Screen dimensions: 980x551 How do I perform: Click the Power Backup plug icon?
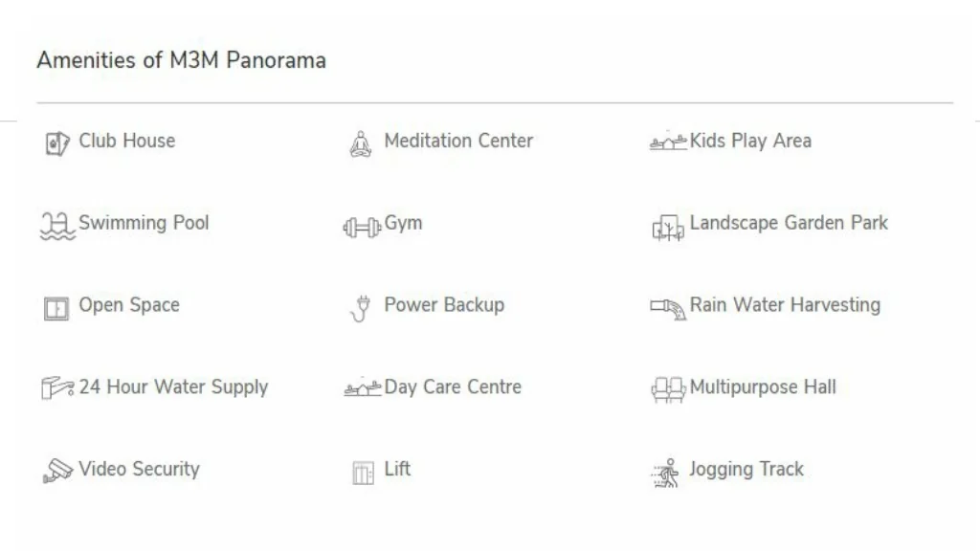pos(360,309)
